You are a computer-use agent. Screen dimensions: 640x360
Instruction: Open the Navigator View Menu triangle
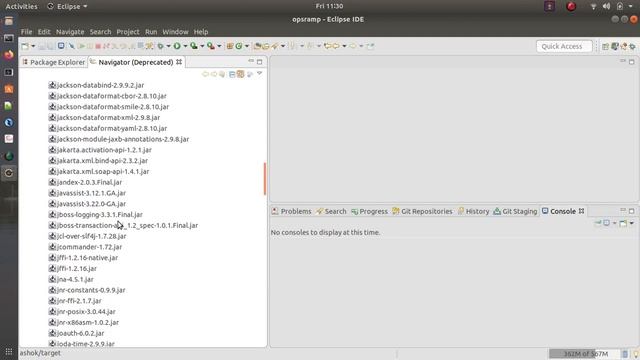[259, 73]
